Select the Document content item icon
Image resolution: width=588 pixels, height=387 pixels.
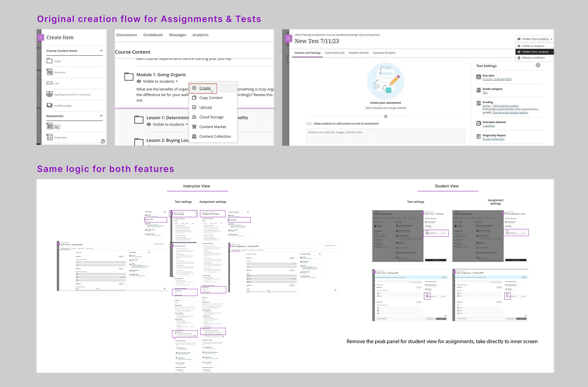coord(49,72)
